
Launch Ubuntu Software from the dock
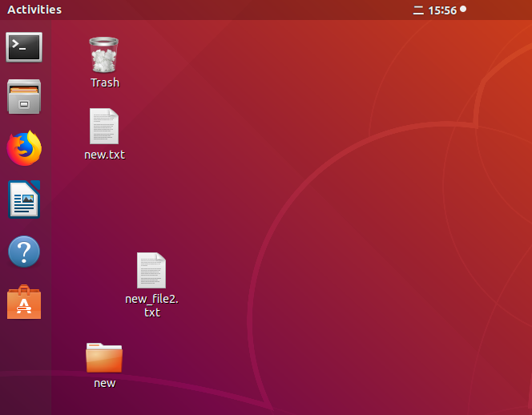pos(24,303)
